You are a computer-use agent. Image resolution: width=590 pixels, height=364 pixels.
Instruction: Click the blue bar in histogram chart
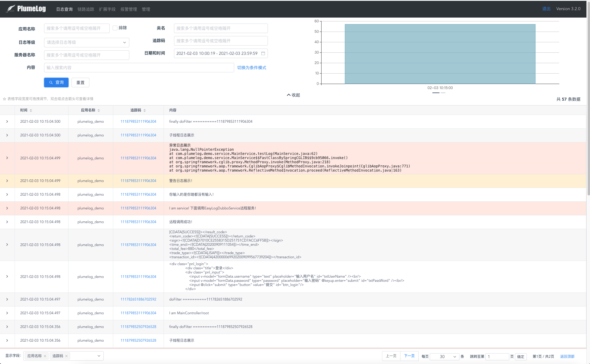coord(440,54)
